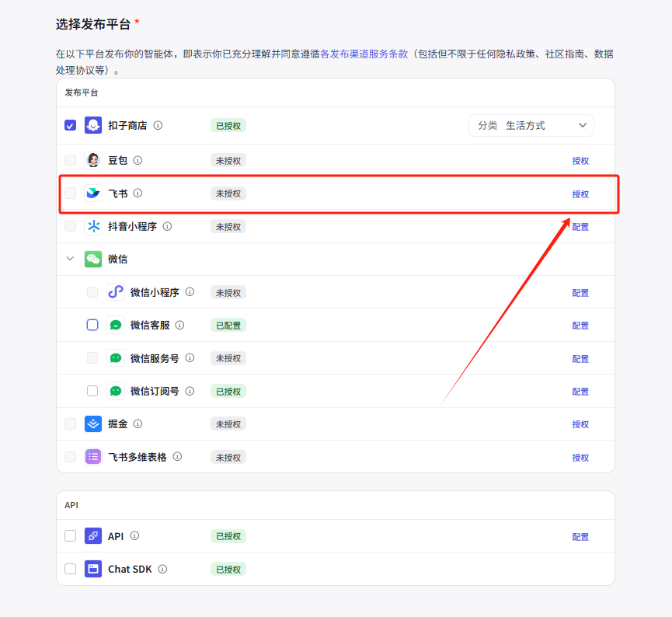672x617 pixels.
Task: Click the 微信小程序 icon
Action: pos(115,293)
